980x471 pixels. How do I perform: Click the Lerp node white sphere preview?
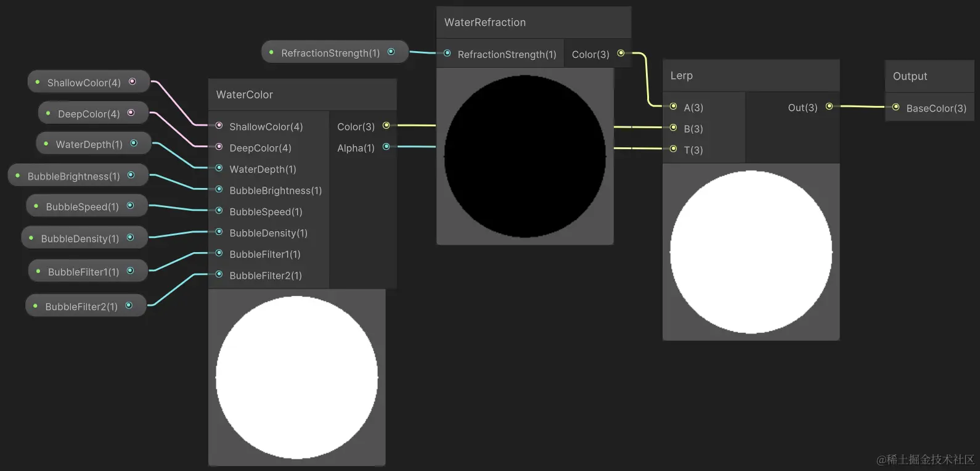point(751,252)
